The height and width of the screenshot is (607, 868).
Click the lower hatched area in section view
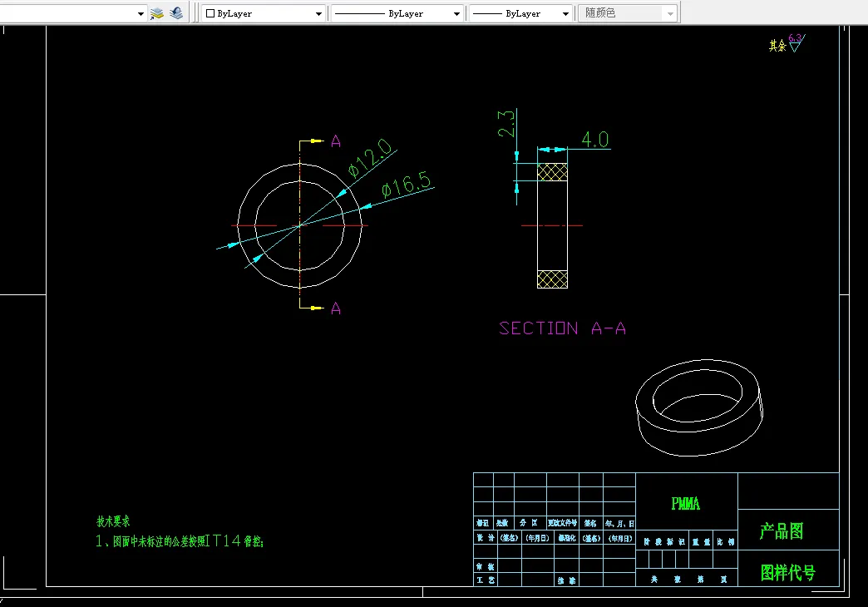click(x=552, y=279)
